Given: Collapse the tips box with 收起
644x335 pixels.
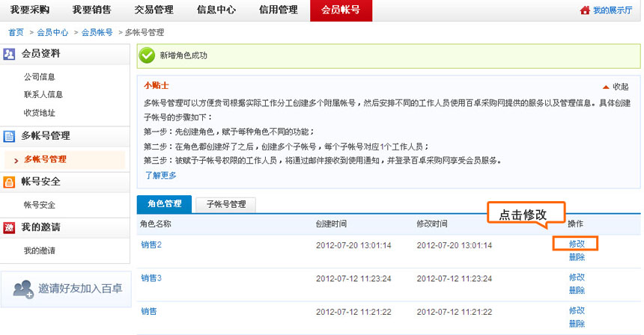Looking at the screenshot, I should tap(616, 87).
